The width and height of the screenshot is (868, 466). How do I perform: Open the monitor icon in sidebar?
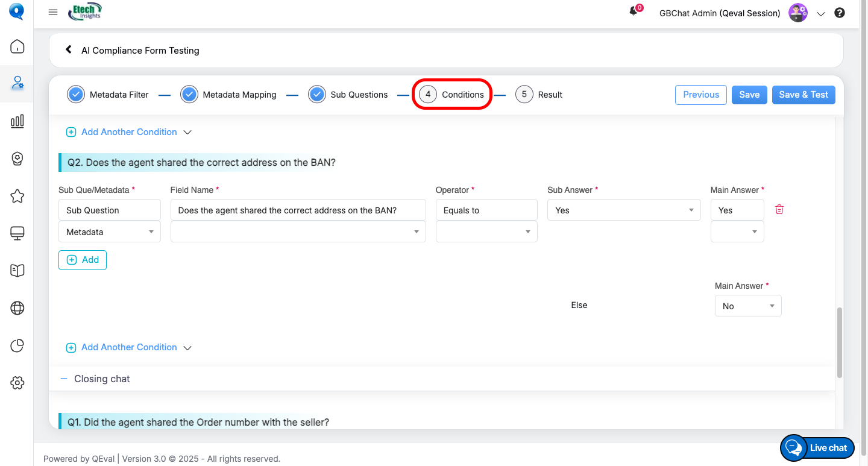pos(17,233)
